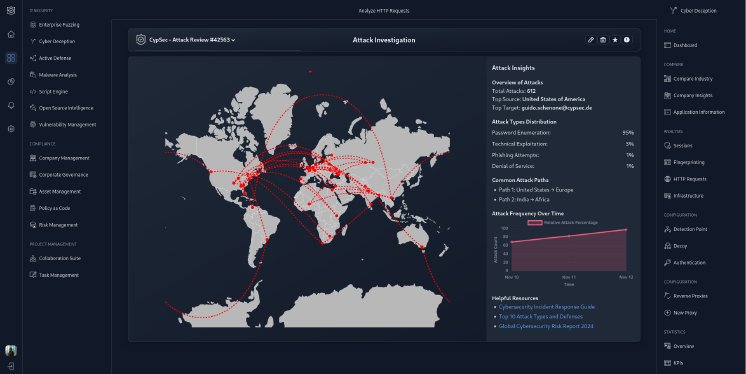Open Script Engine
The height and width of the screenshot is (374, 746).
[49, 91]
